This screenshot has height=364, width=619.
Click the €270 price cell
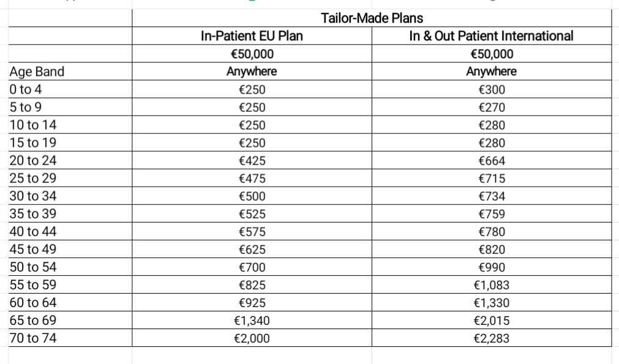pyautogui.click(x=491, y=108)
